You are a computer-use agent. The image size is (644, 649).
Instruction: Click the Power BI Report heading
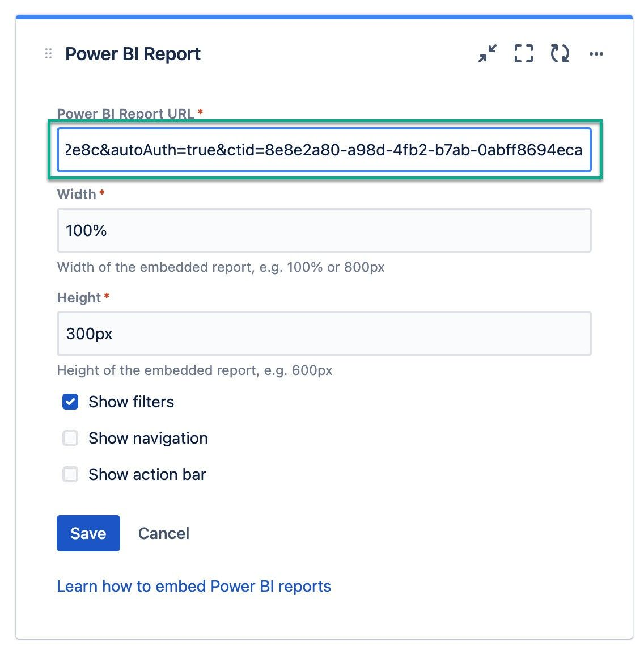point(133,53)
